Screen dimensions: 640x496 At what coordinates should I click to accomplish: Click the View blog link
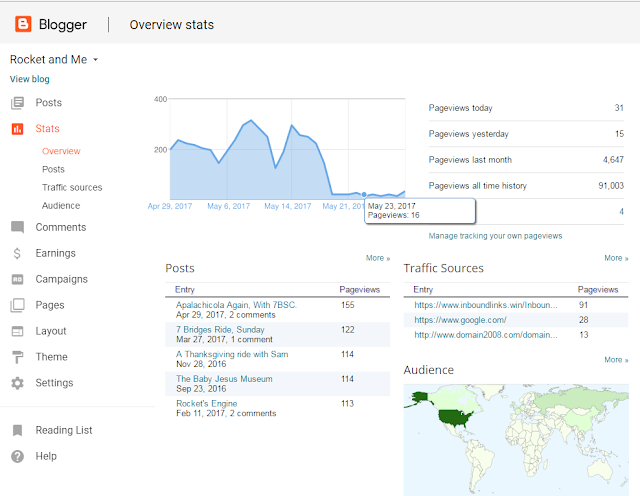click(30, 79)
